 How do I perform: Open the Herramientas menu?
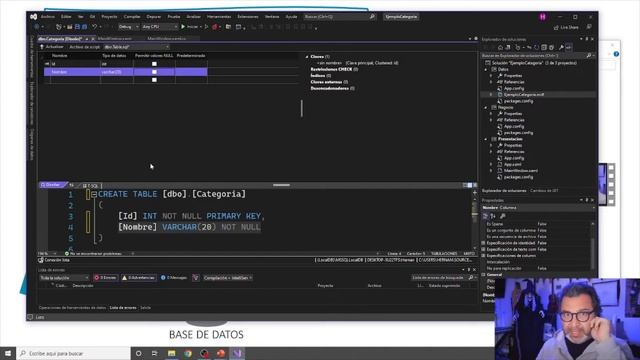point(219,17)
